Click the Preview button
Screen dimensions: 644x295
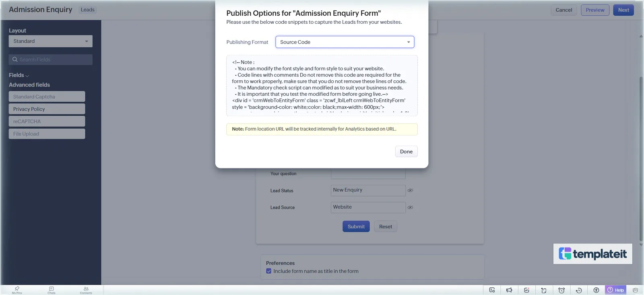coord(595,10)
